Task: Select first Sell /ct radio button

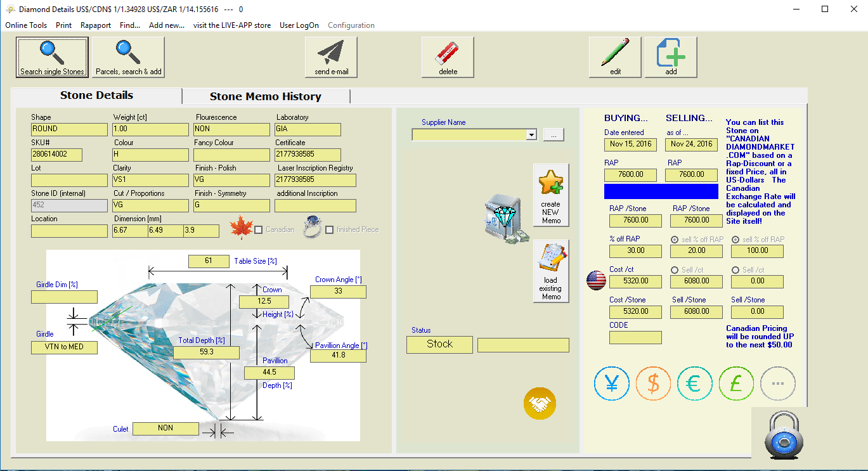Action: coord(675,270)
